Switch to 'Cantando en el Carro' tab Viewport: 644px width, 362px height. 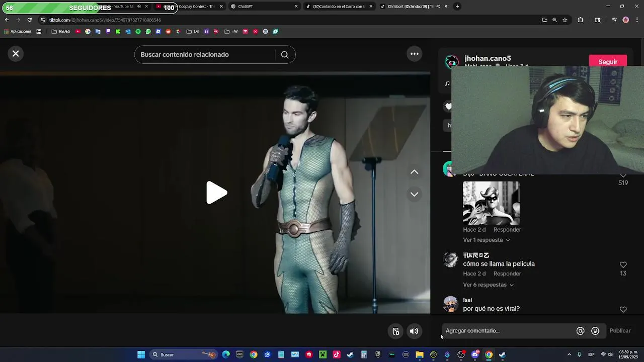(339, 7)
